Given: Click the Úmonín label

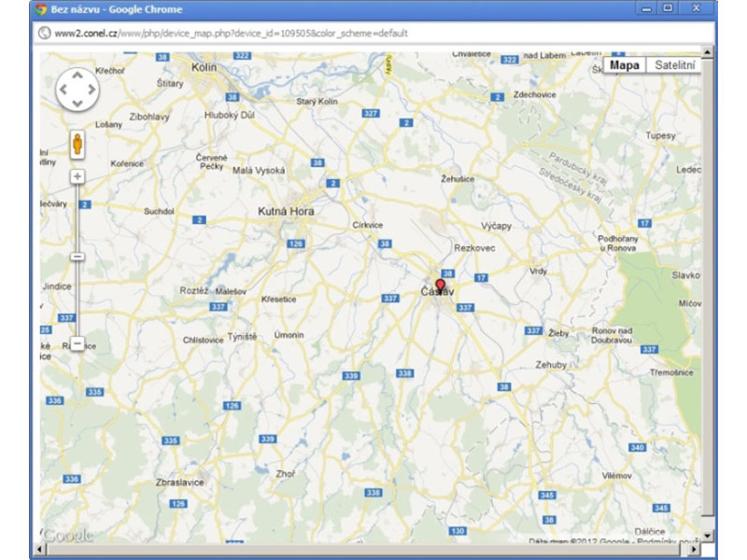Looking at the screenshot, I should tap(289, 335).
